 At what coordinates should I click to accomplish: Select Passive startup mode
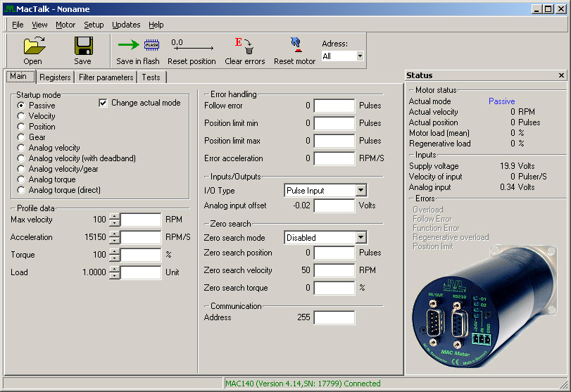(x=21, y=106)
